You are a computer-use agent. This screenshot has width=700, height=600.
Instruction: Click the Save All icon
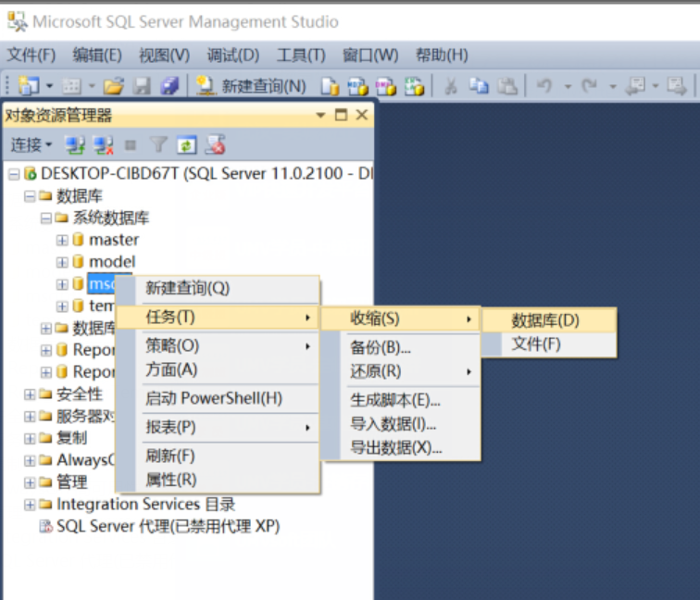point(169,86)
